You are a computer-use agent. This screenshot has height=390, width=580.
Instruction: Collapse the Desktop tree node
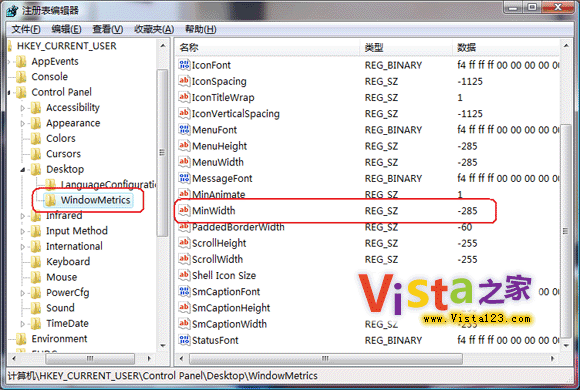(23, 169)
